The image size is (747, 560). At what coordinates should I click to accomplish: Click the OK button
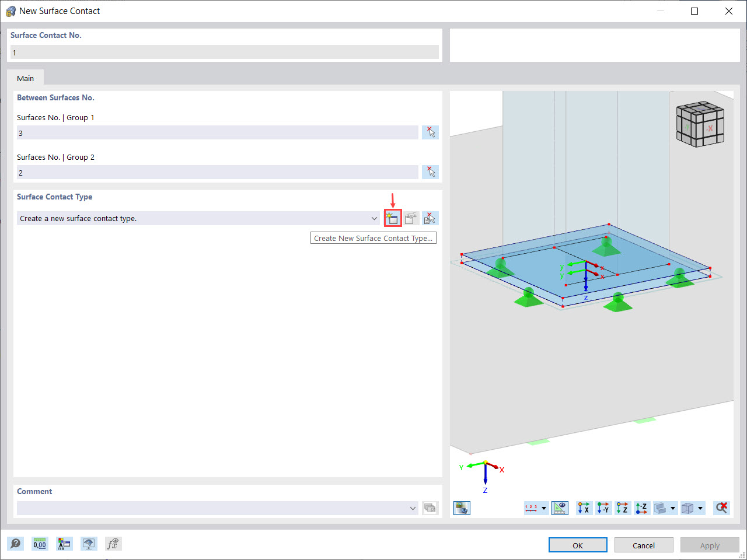coord(578,545)
